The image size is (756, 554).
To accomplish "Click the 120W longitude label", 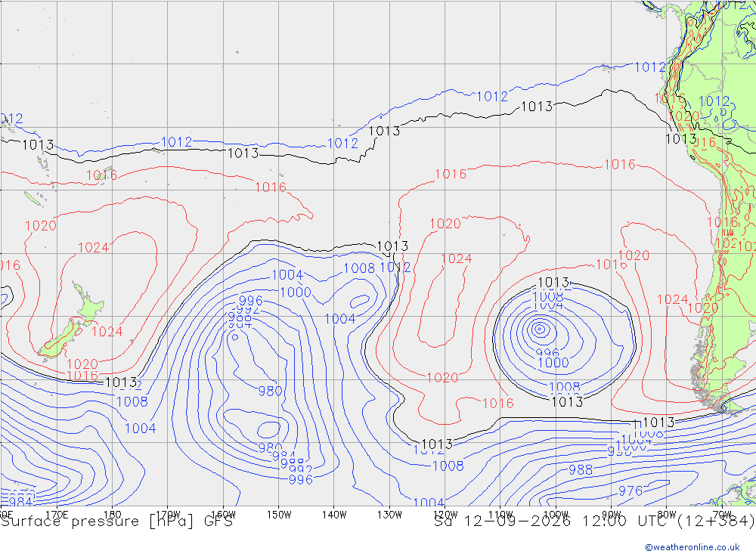I will (445, 515).
